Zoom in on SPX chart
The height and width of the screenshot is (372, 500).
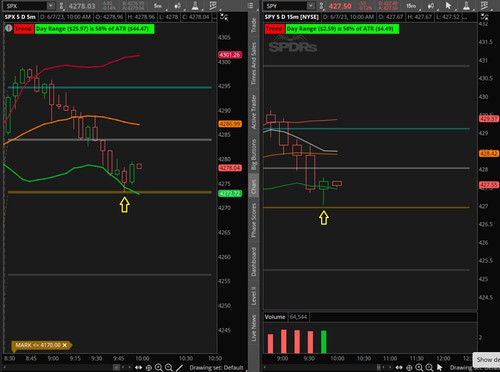pos(159,368)
